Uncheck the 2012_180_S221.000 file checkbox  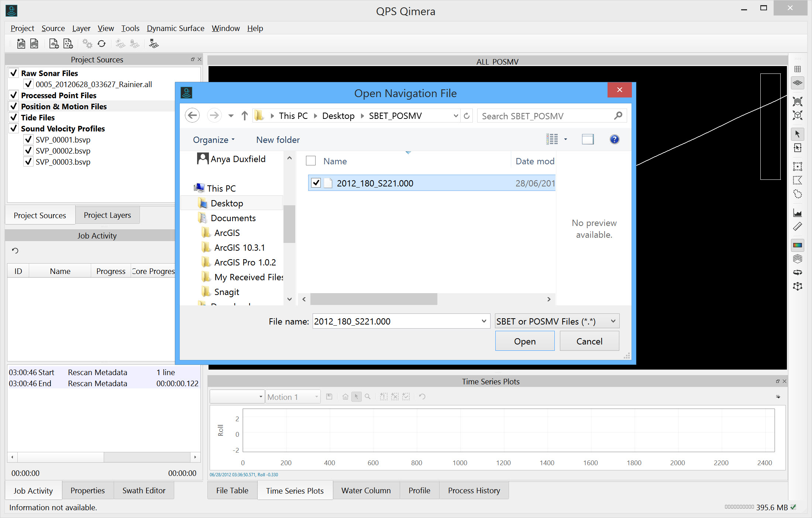click(x=316, y=183)
